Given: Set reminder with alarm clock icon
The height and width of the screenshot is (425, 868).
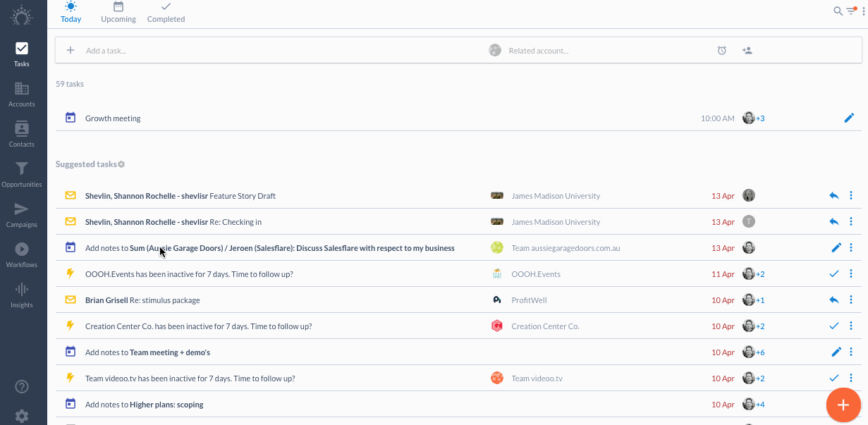Looking at the screenshot, I should (722, 51).
